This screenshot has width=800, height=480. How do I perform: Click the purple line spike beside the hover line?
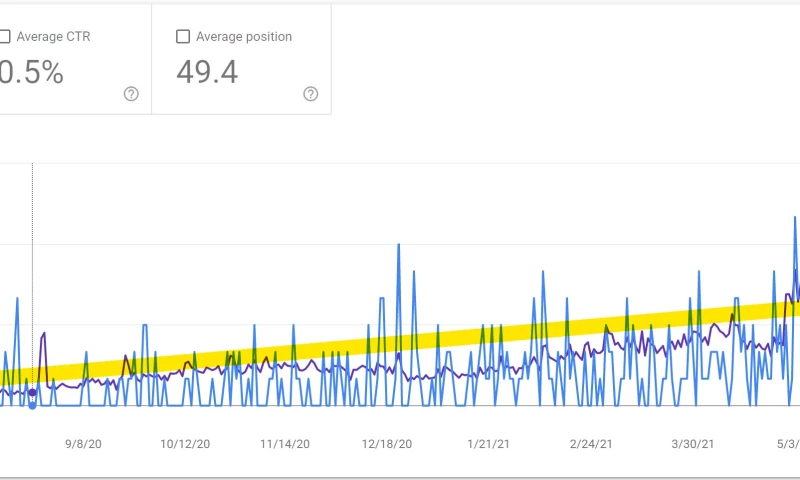point(43,335)
